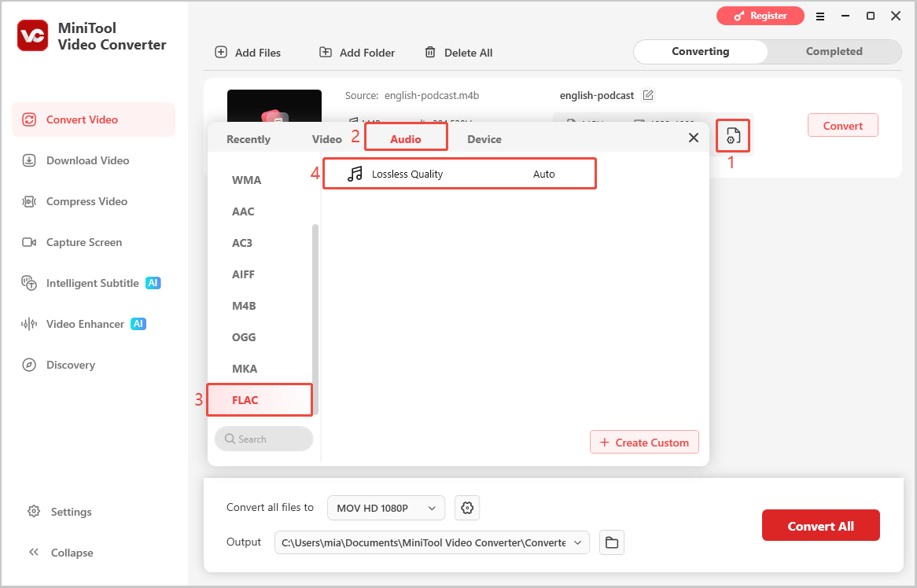Select the Lossless Quality Auto preset

tap(459, 175)
